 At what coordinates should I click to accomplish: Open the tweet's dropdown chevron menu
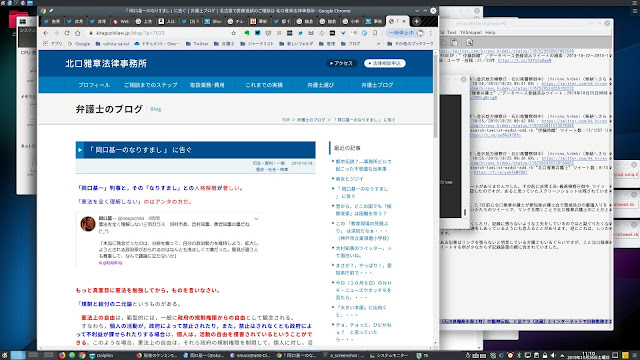pos(256,219)
